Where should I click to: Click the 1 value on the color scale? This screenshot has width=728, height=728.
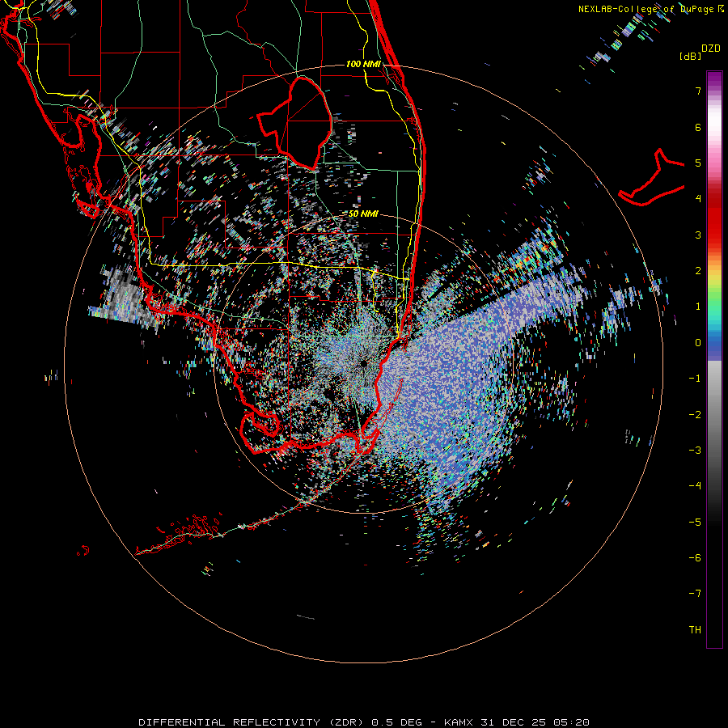(x=698, y=307)
